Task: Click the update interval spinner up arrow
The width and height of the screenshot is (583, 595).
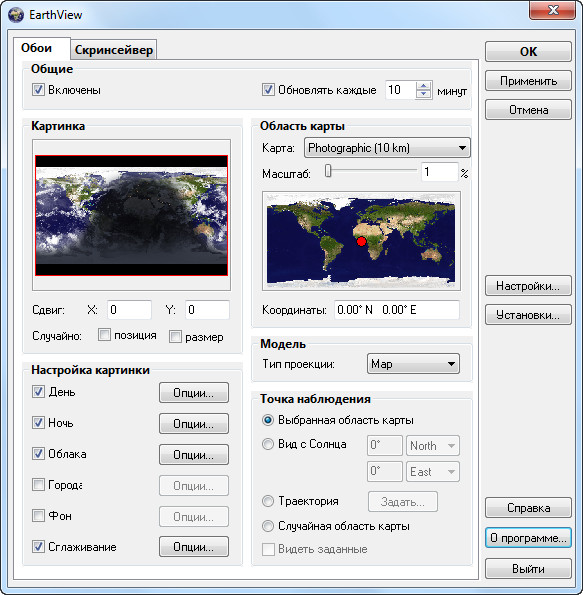Action: [x=424, y=86]
